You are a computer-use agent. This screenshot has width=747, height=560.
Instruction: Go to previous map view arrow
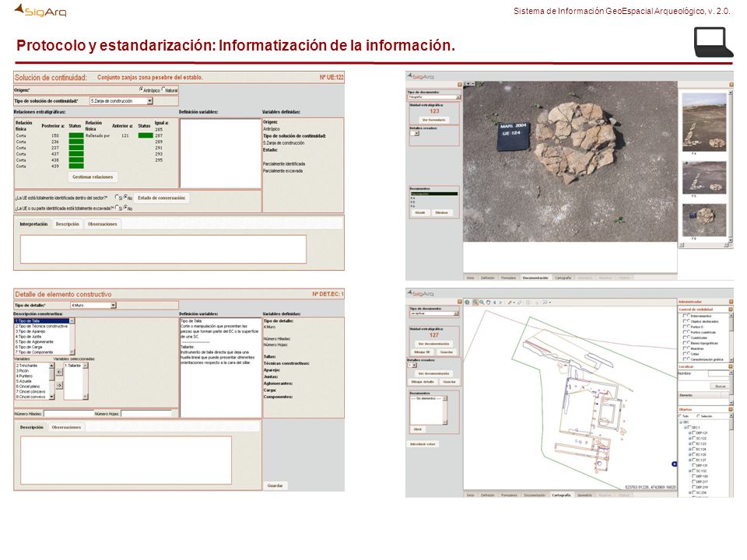point(495,303)
